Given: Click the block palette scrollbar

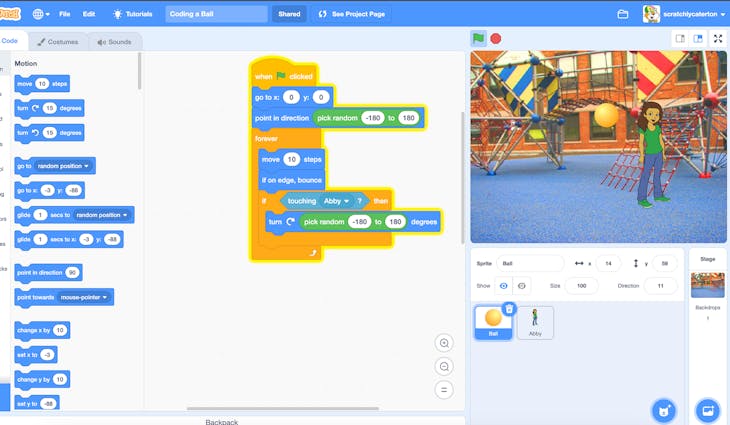Looking at the screenshot, I should coord(139,71).
